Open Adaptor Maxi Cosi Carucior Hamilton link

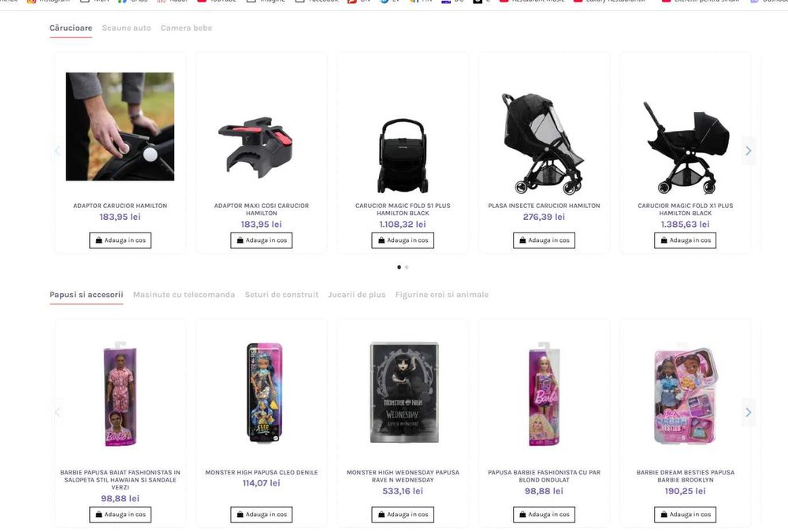(x=262, y=209)
